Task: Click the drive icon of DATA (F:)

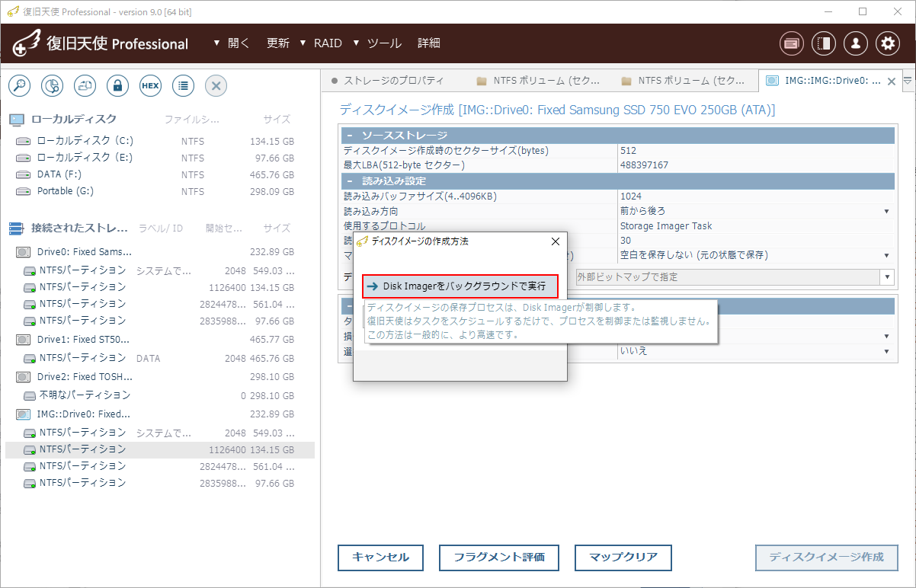Action: pyautogui.click(x=23, y=175)
